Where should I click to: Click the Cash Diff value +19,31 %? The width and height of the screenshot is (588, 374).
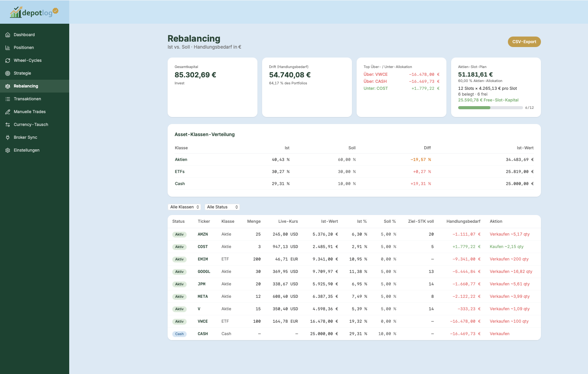421,184
